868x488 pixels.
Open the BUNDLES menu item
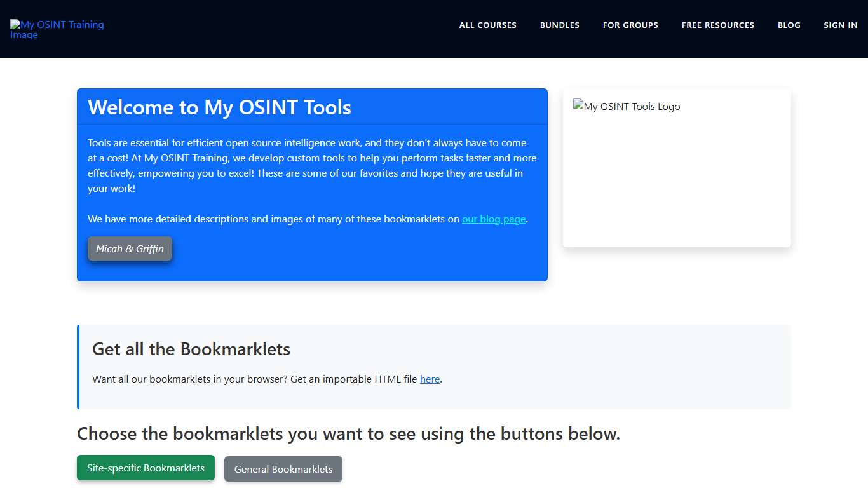tap(559, 25)
